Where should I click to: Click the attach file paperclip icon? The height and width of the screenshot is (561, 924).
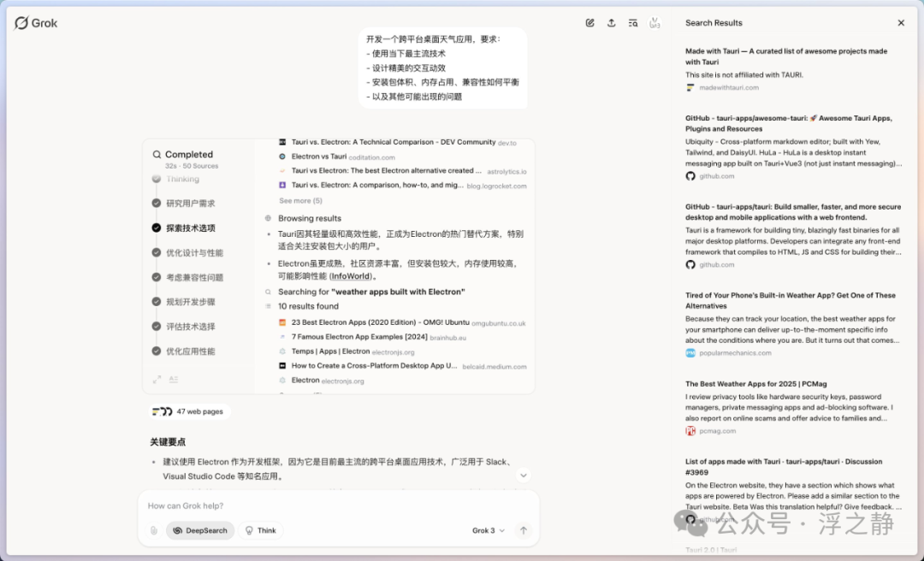tap(154, 530)
